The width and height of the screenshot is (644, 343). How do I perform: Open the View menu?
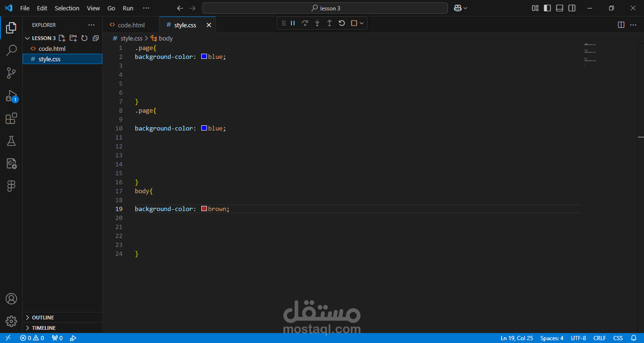click(93, 8)
